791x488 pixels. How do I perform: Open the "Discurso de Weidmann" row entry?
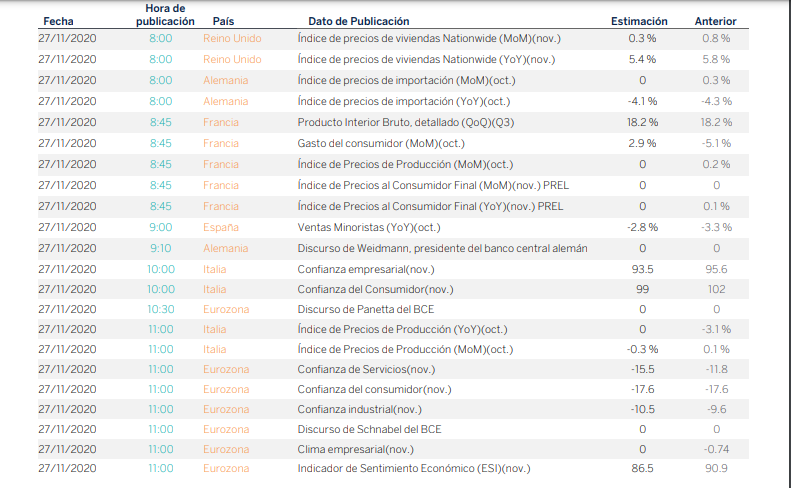point(442,248)
